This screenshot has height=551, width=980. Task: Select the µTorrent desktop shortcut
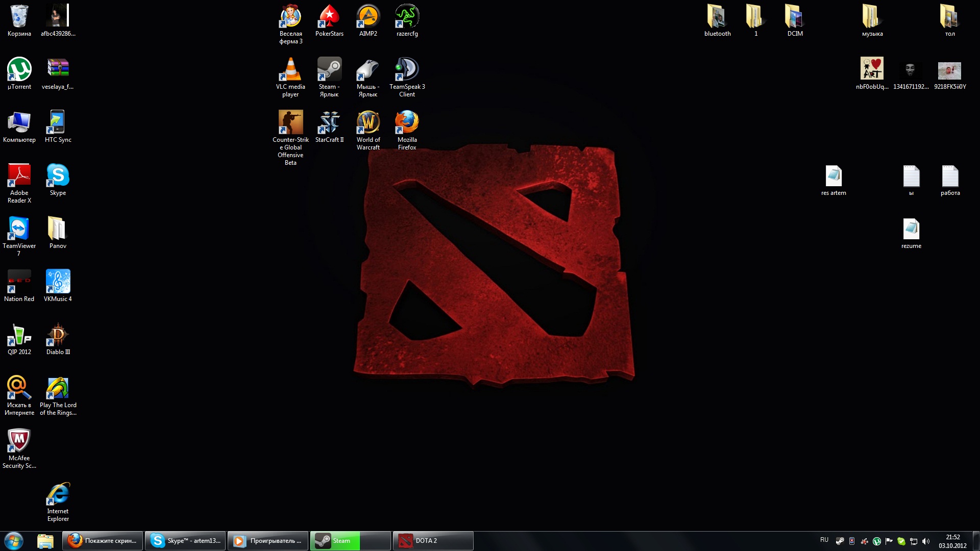point(19,73)
